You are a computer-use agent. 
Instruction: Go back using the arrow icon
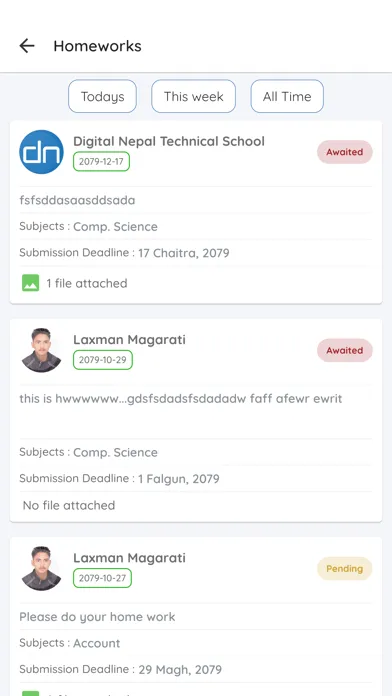(27, 46)
